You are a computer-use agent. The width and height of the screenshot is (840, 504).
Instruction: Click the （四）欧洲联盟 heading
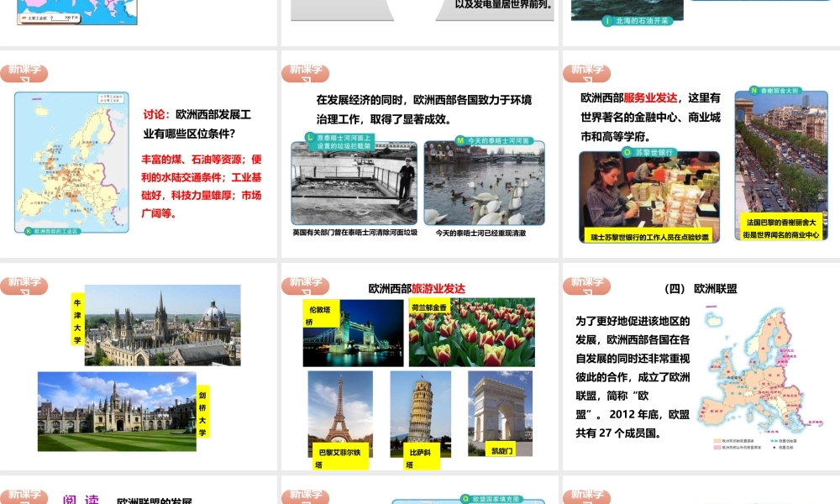pos(701,289)
